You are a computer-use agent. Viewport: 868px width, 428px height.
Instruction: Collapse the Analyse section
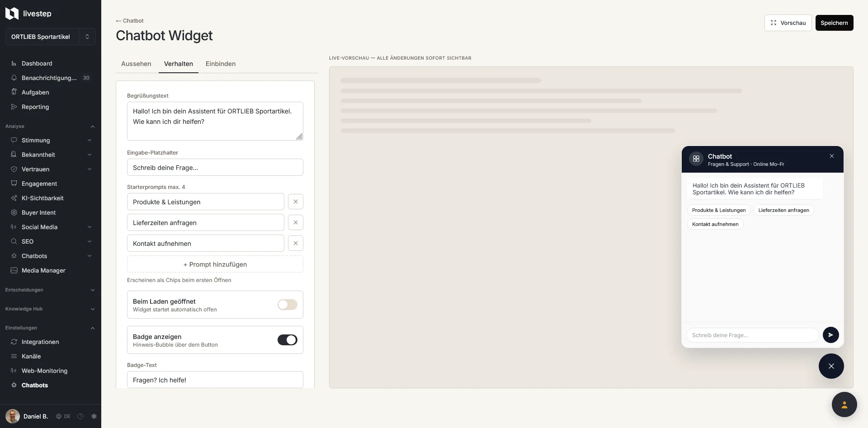pyautogui.click(x=50, y=126)
